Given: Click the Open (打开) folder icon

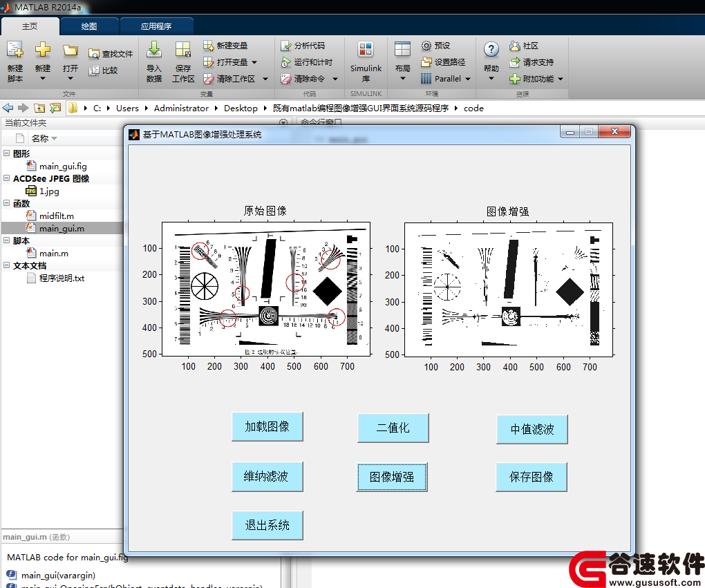Looking at the screenshot, I should [x=70, y=50].
